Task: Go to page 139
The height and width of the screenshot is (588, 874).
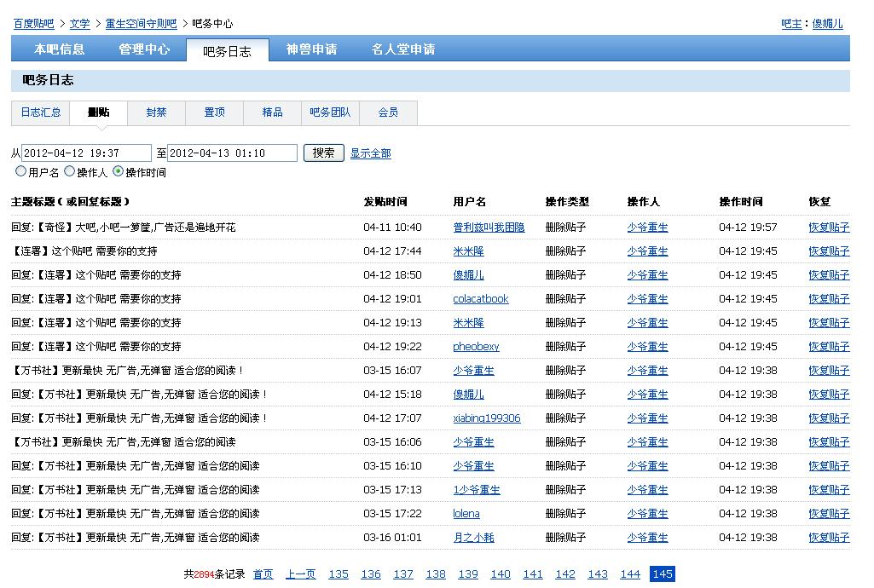Action: [x=467, y=574]
